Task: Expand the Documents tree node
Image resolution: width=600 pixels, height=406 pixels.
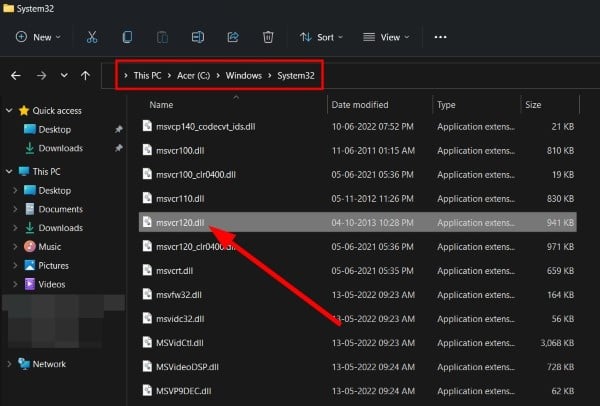Action: tap(15, 209)
